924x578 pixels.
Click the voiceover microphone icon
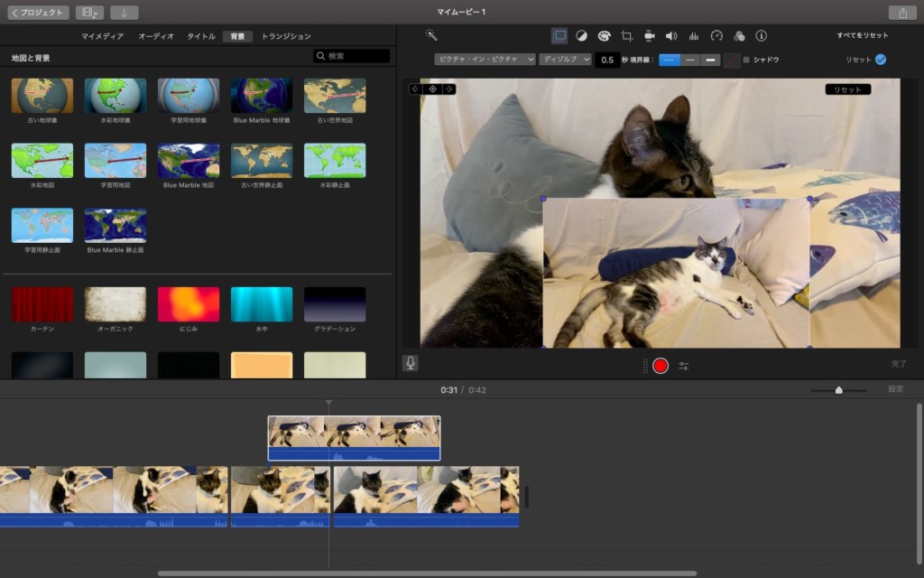coord(411,363)
